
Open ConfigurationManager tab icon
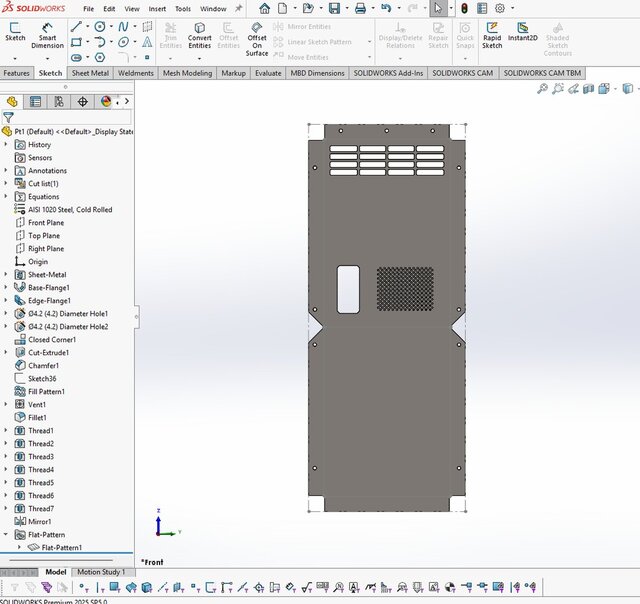pyautogui.click(x=59, y=101)
